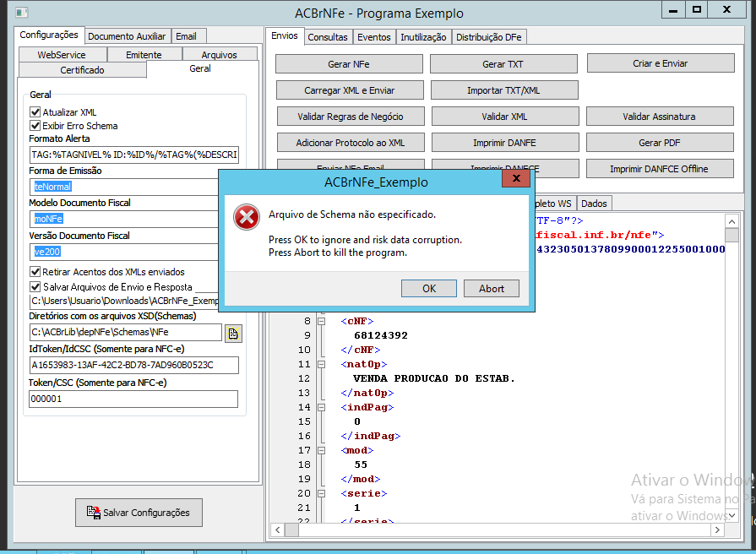This screenshot has width=756, height=554.
Task: Uncheck Exibir Erro Schema
Action: (35, 126)
